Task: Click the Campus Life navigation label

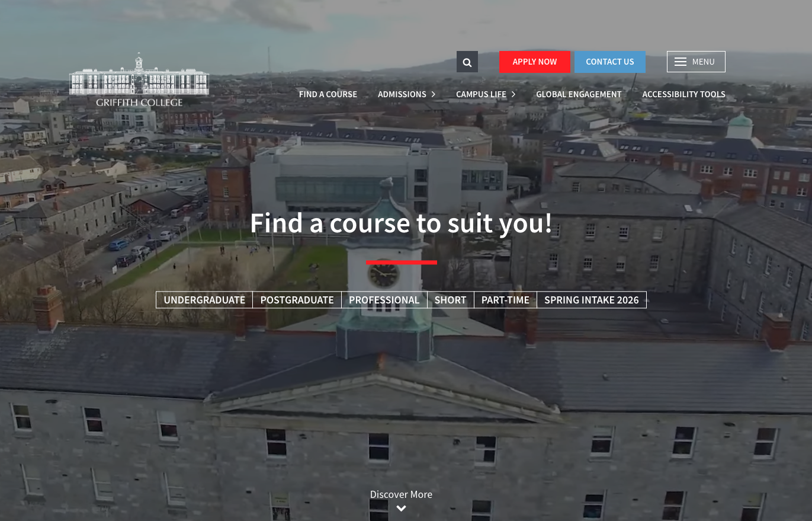Action: click(x=481, y=94)
